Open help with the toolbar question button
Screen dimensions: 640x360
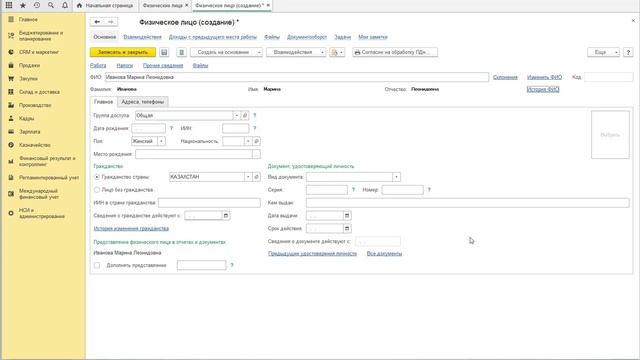pyautogui.click(x=628, y=52)
